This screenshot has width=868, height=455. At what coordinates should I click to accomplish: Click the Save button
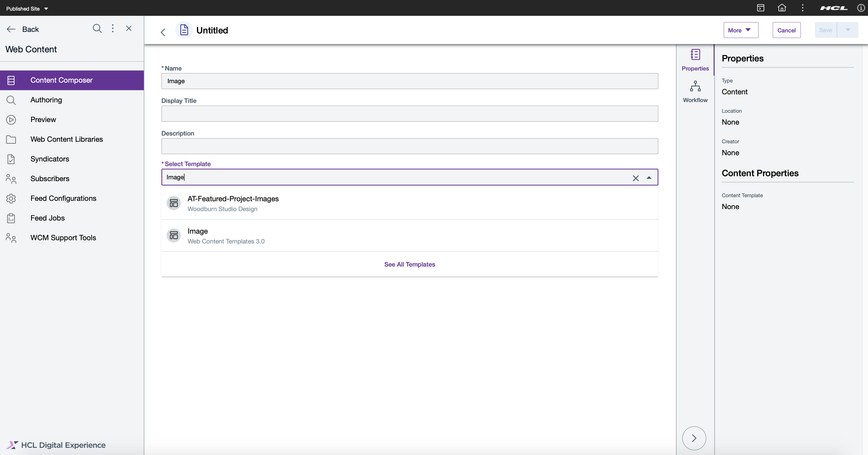pos(826,30)
